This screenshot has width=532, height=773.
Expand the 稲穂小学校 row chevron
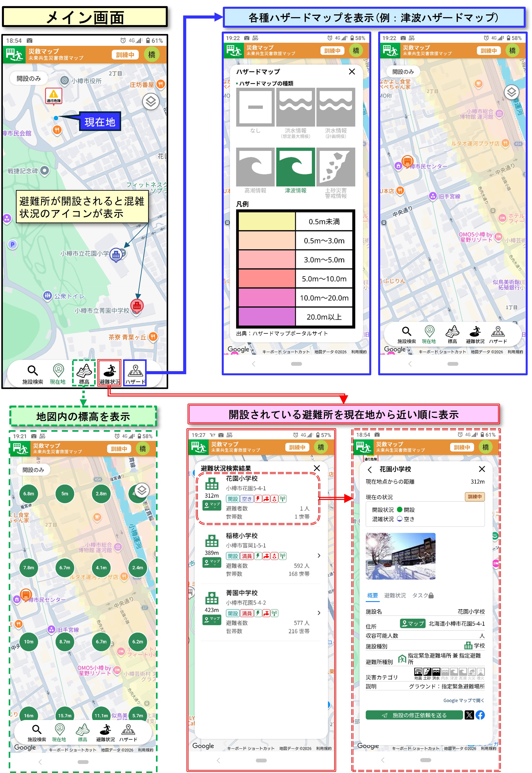(x=319, y=556)
